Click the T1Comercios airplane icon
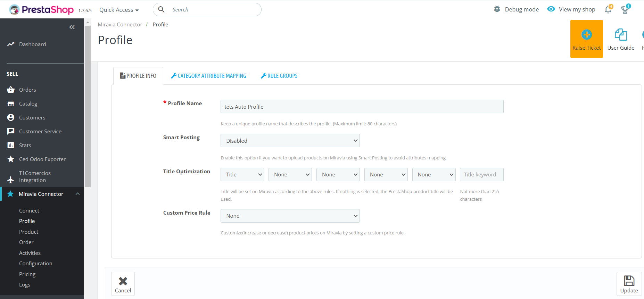This screenshot has height=299, width=644. (x=11, y=180)
